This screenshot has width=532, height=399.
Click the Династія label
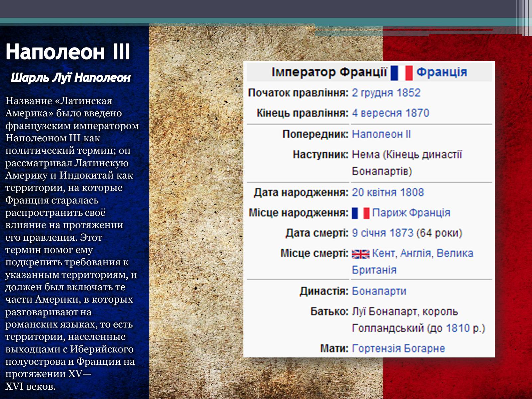(x=324, y=291)
